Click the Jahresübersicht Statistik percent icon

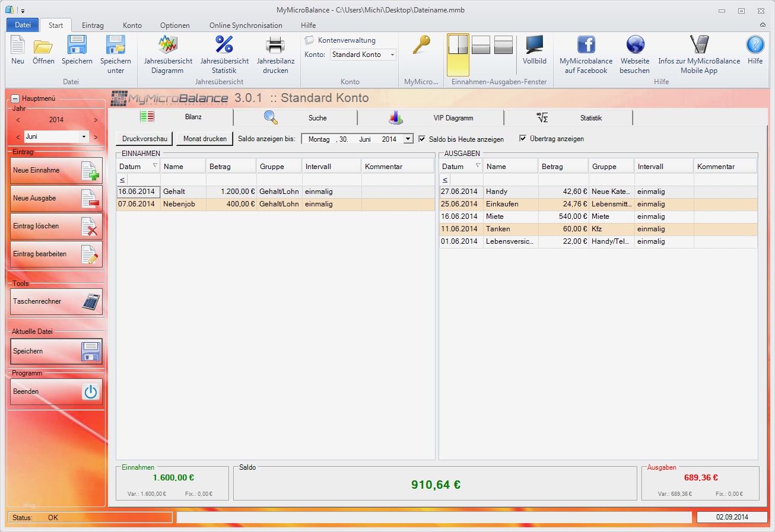point(224,54)
